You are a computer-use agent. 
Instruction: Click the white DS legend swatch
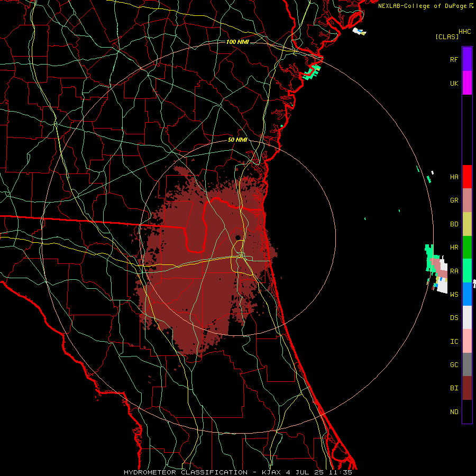pyautogui.click(x=467, y=317)
